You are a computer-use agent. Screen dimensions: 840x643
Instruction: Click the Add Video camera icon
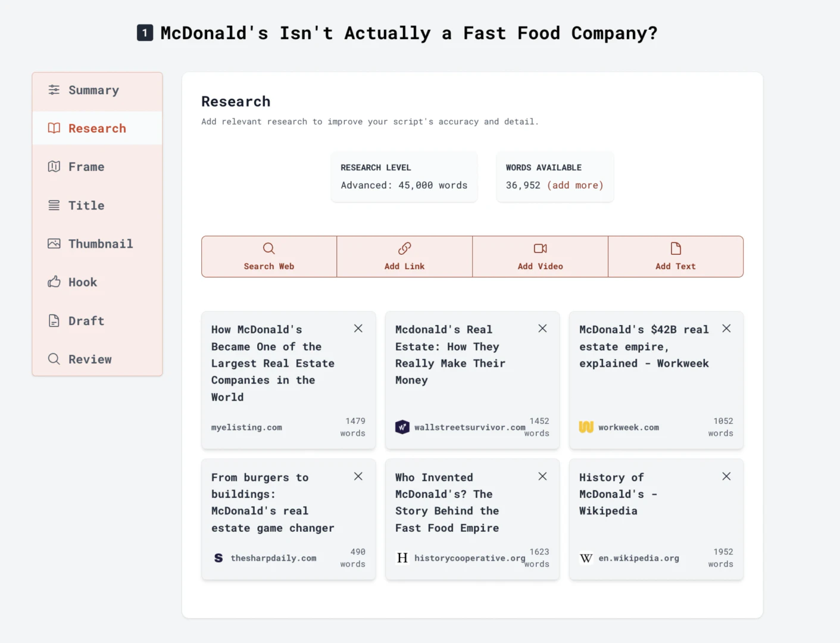click(x=540, y=248)
